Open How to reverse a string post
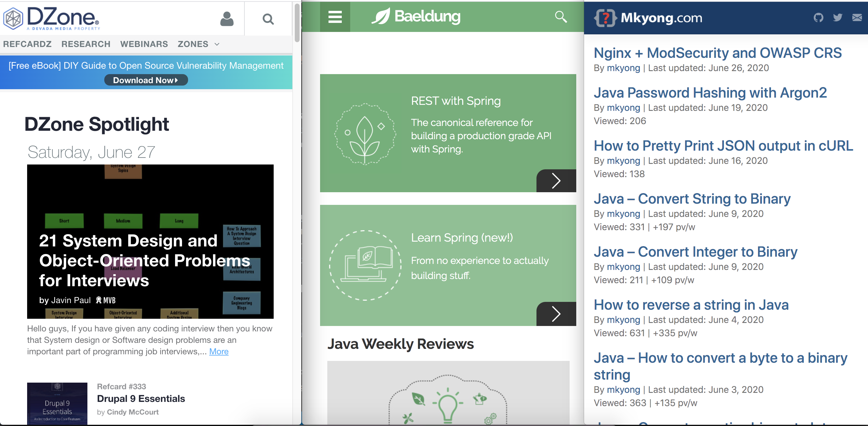The image size is (868, 426). click(x=691, y=305)
